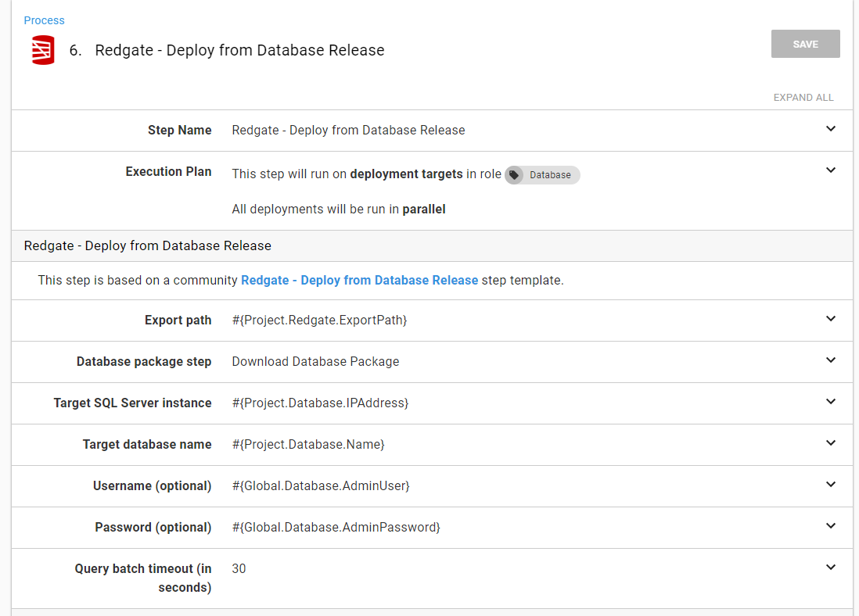This screenshot has height=616, width=859.
Task: Open the Redgate step template link
Action: pos(359,280)
